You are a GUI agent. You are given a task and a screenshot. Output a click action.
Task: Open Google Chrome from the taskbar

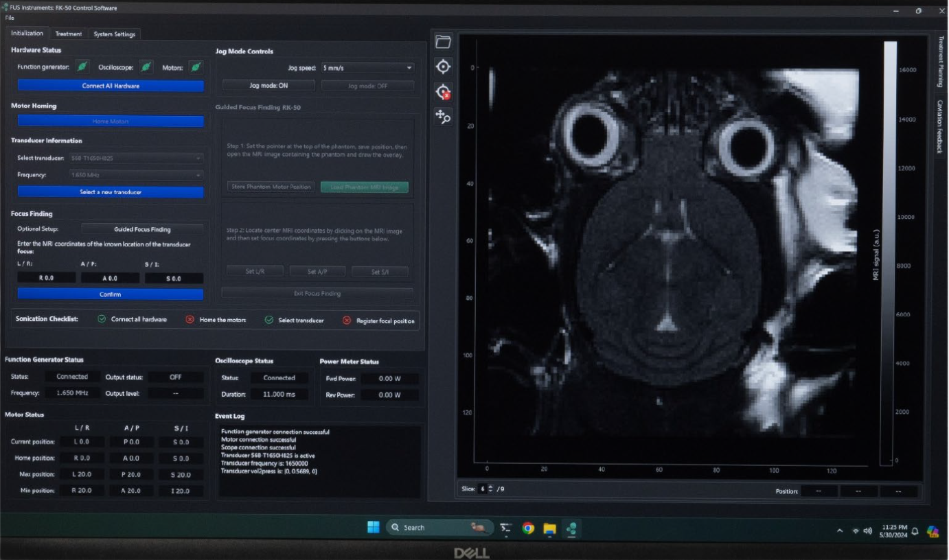pyautogui.click(x=527, y=528)
